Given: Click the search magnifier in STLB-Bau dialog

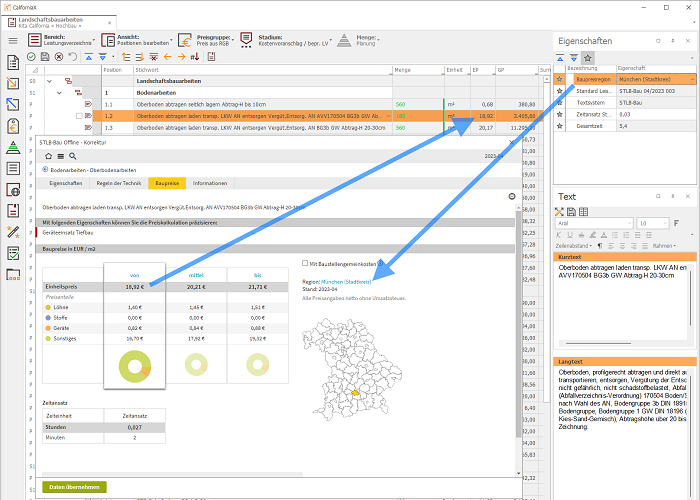Looking at the screenshot, I should coord(73,156).
